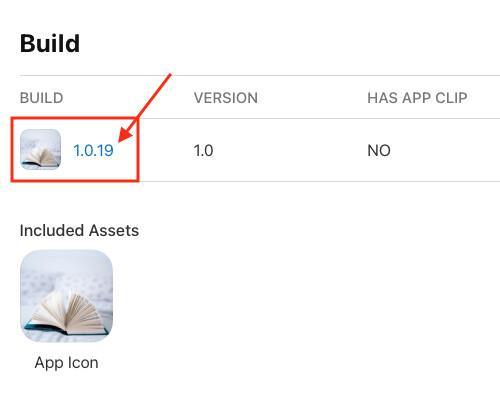
Task: Select the NO value under Has App Clip
Action: pyautogui.click(x=379, y=151)
